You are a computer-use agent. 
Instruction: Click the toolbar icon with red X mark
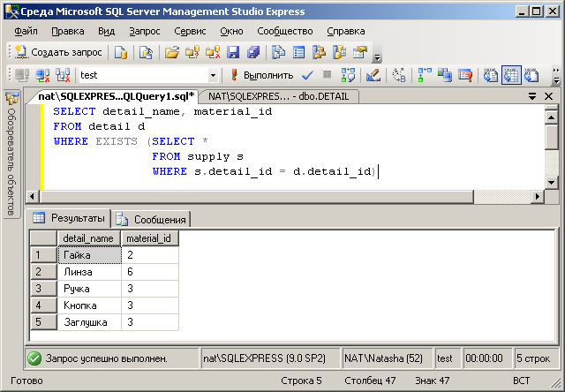click(213, 53)
